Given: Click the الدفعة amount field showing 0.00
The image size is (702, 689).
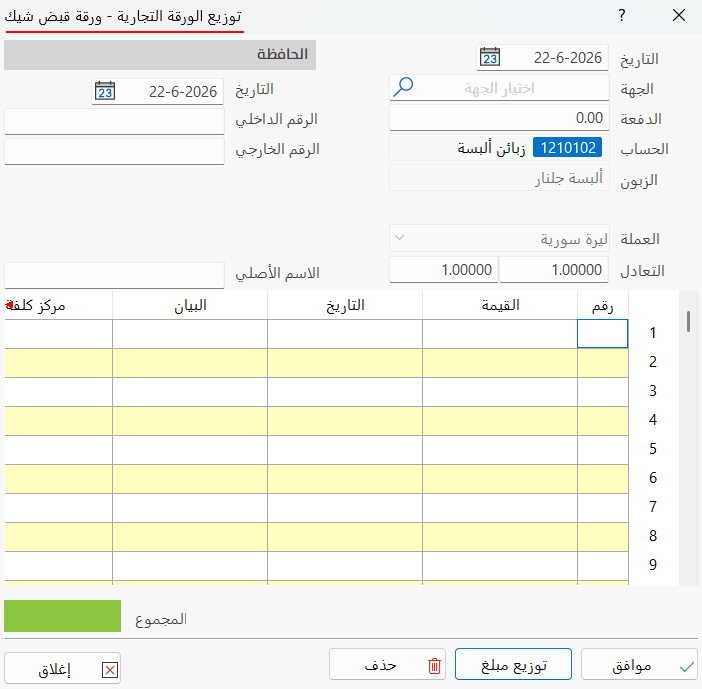Looking at the screenshot, I should (499, 118).
